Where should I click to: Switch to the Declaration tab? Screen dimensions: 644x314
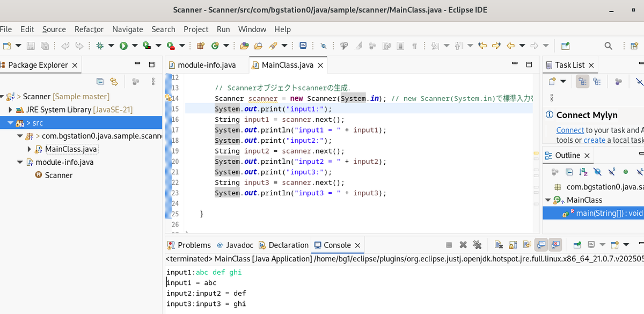tap(283, 245)
